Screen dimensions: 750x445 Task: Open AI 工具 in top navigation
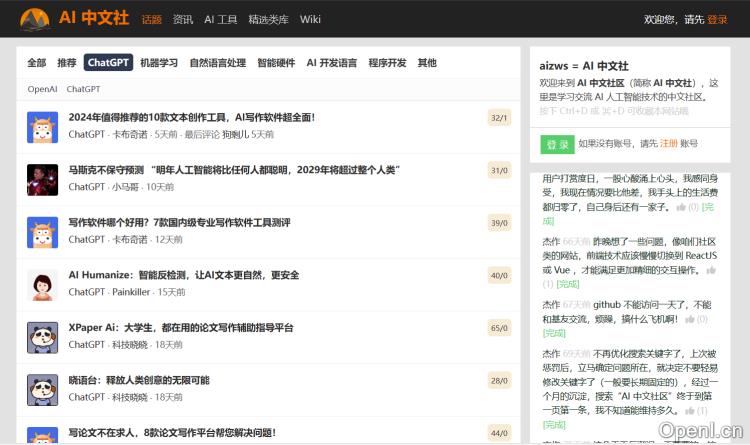point(221,20)
